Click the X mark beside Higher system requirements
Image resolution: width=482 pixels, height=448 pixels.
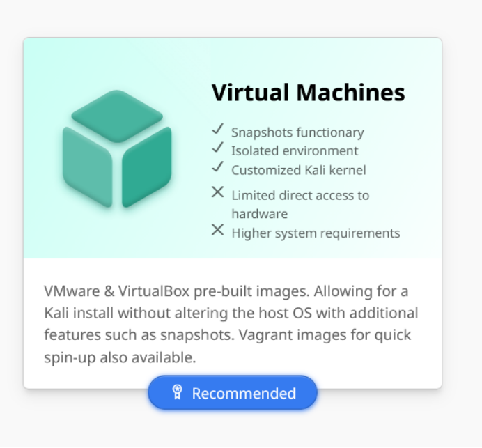[217, 230]
